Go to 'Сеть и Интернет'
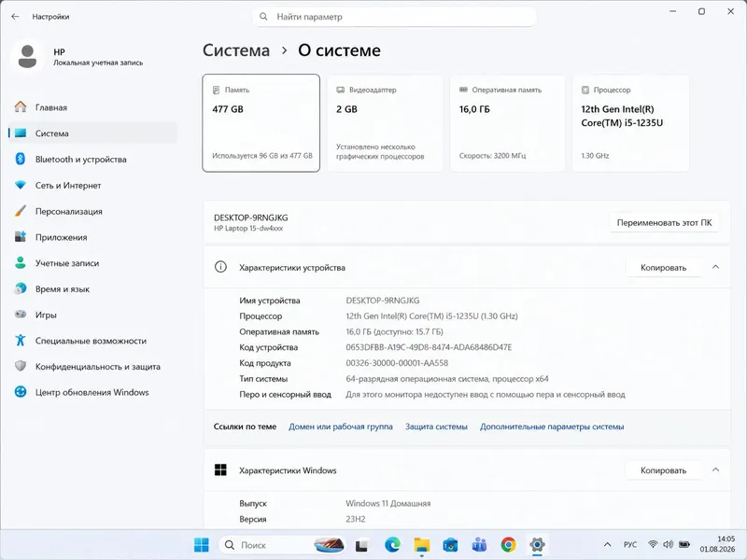747x560 pixels. coord(92,185)
